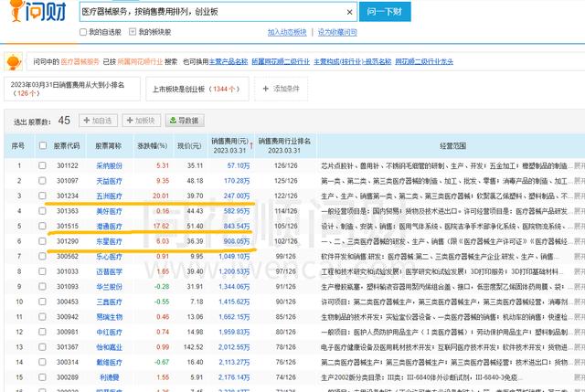
Task: Check the box for stock 301290
Action: click(42, 241)
